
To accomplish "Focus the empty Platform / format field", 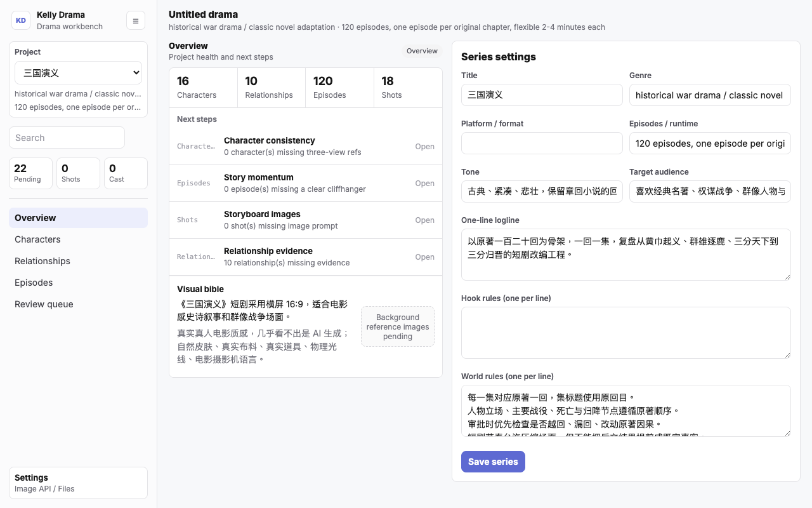I will click(x=542, y=143).
